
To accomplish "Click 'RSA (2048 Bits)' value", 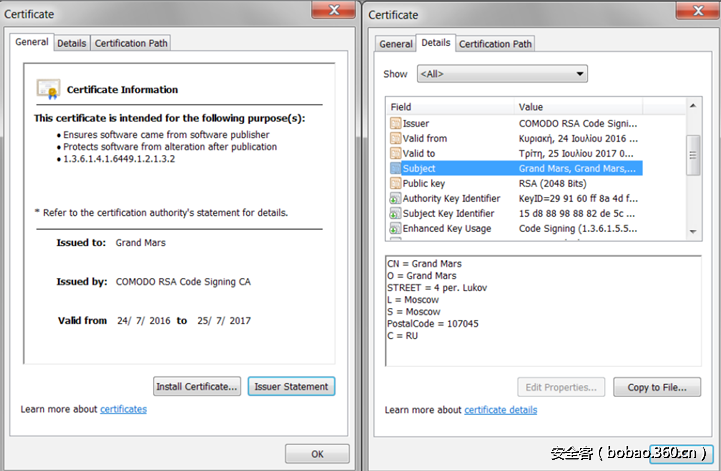I will tap(553, 184).
